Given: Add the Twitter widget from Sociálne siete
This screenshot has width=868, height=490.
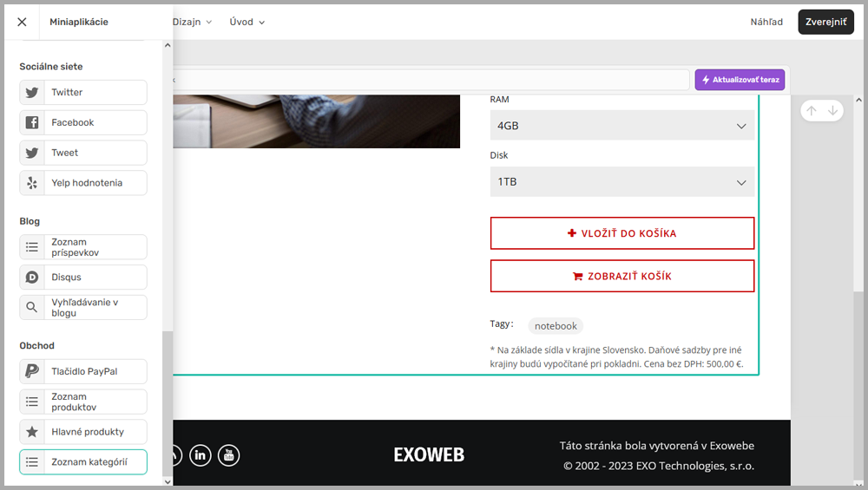Looking at the screenshot, I should coord(83,93).
